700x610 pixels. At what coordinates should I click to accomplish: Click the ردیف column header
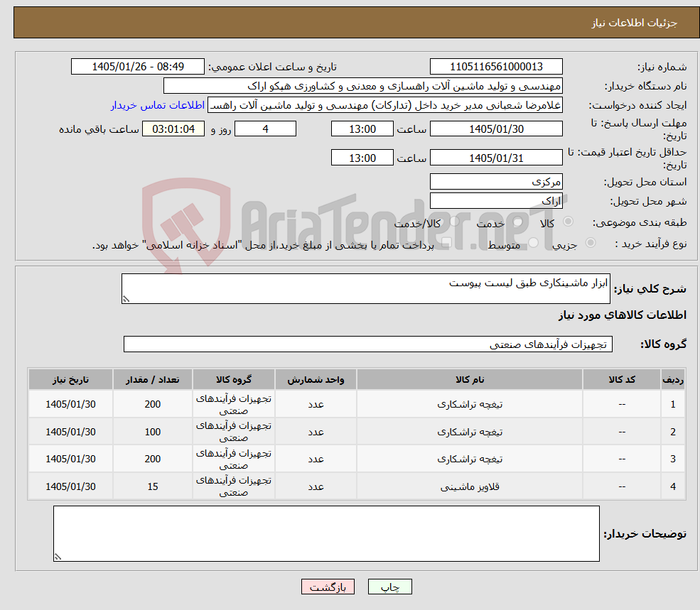point(673,379)
